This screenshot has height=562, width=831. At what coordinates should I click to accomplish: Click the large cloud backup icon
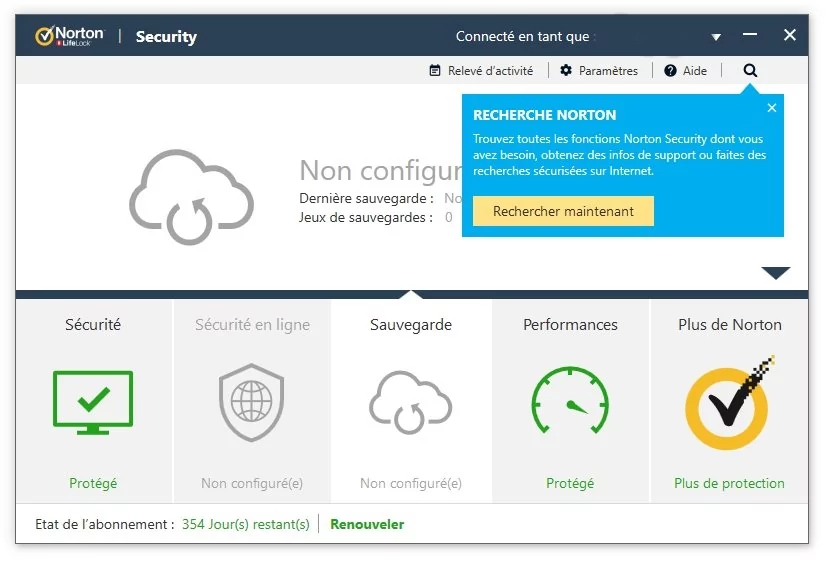(191, 197)
